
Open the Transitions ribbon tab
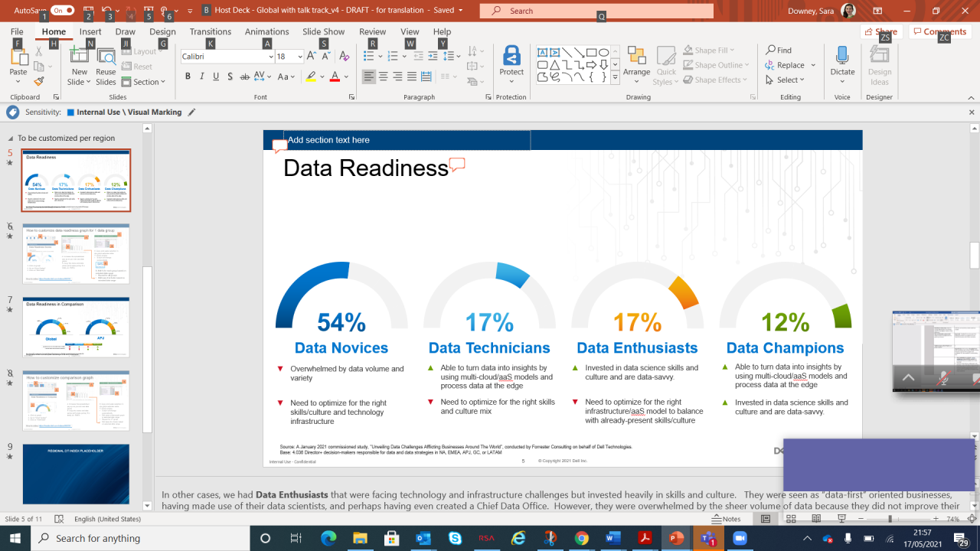click(x=210, y=31)
